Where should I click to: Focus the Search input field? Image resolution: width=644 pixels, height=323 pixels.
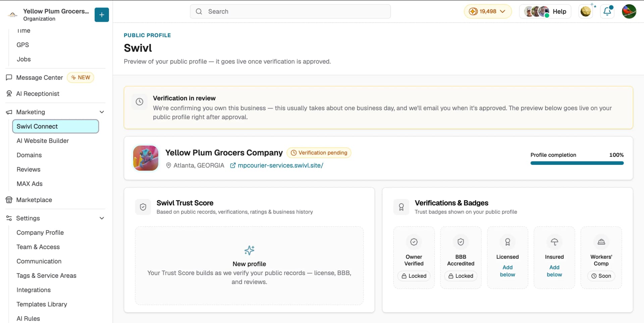(x=290, y=11)
